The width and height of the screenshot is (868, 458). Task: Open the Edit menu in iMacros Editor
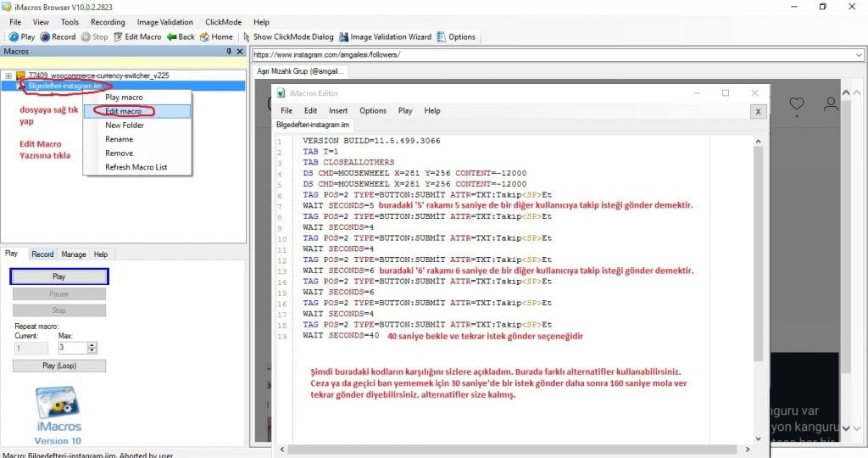(x=310, y=111)
